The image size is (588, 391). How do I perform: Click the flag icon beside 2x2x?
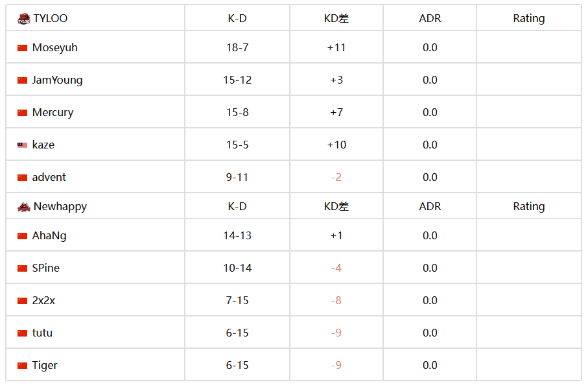(x=22, y=301)
